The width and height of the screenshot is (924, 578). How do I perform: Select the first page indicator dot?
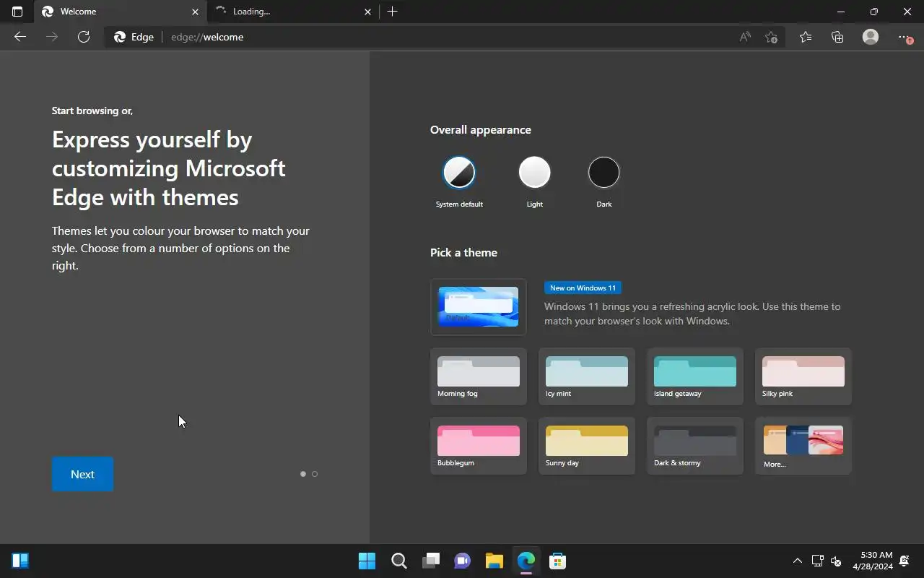pyautogui.click(x=303, y=474)
